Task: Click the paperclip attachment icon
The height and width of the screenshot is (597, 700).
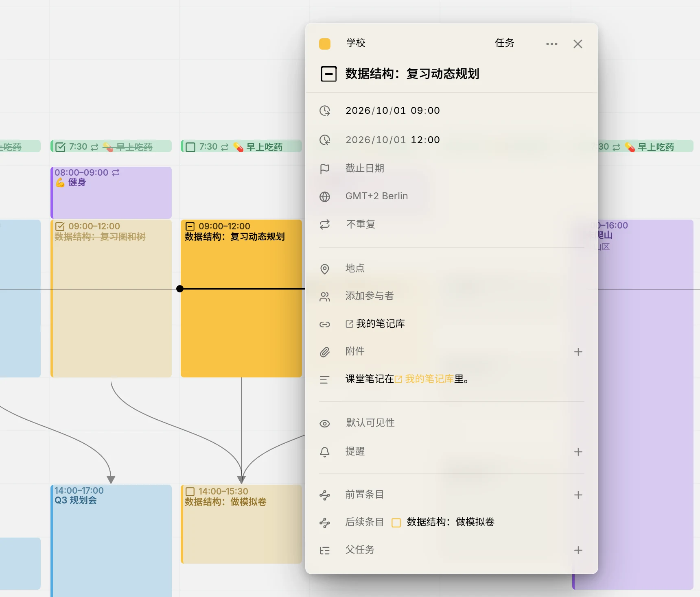Action: click(x=325, y=352)
